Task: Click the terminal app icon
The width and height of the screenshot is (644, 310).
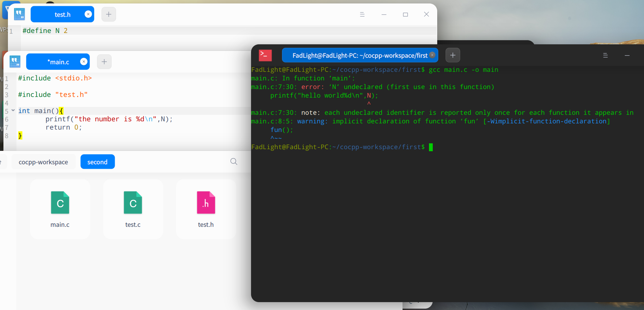Action: 265,55
